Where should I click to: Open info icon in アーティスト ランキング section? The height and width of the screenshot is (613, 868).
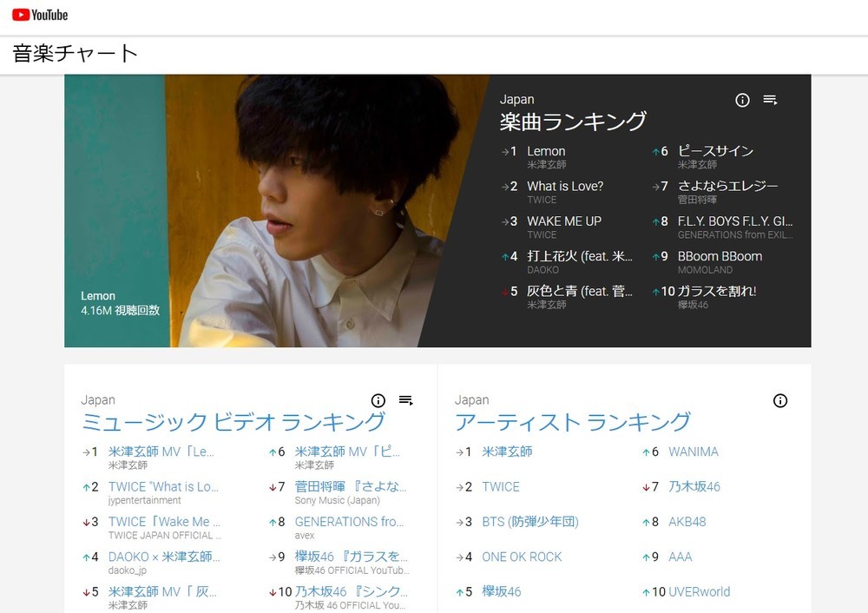[x=780, y=400]
